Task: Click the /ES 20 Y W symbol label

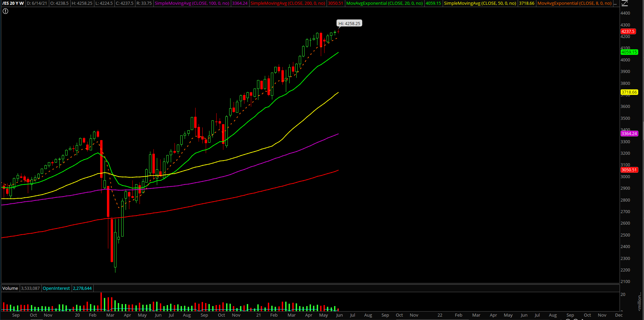Action: click(13, 3)
